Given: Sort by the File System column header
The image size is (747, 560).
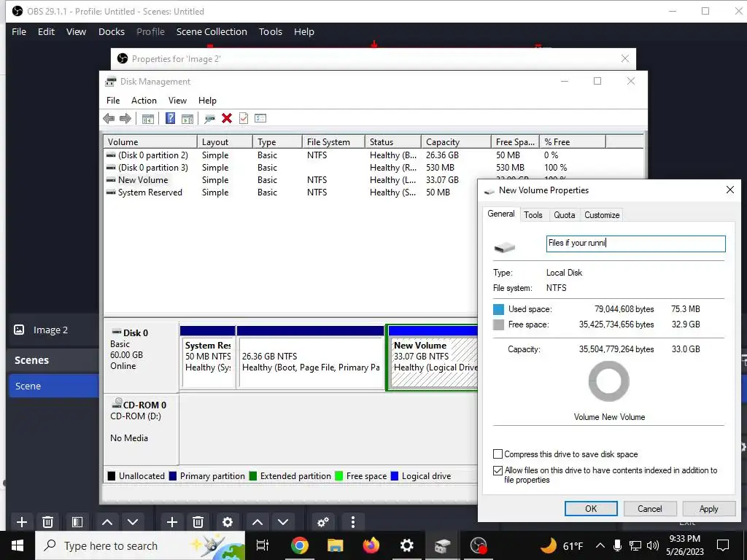Looking at the screenshot, I should pyautogui.click(x=333, y=142).
